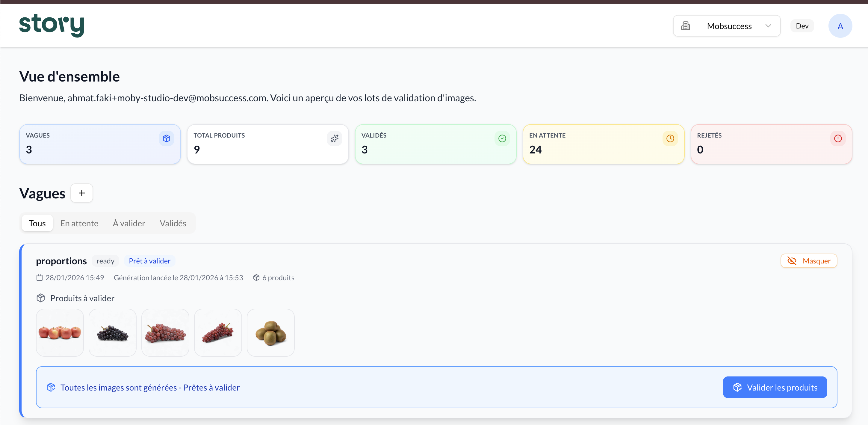Viewport: 868px width, 425px height.
Task: Hide proportions wave with Masquer
Action: (809, 261)
